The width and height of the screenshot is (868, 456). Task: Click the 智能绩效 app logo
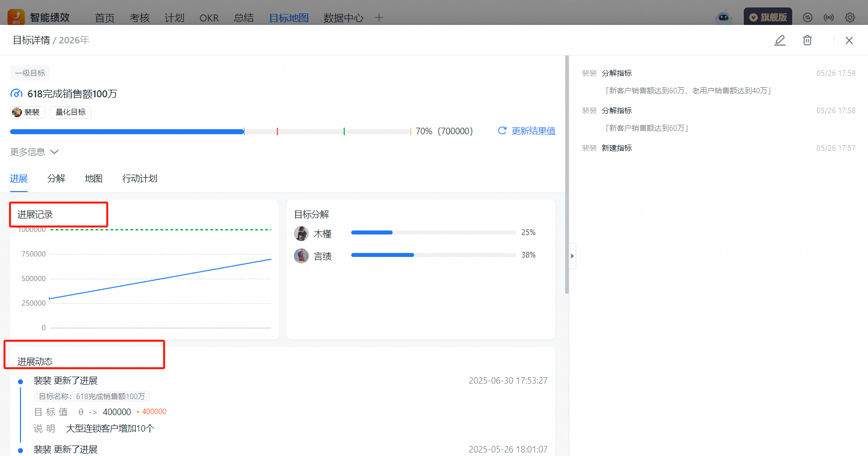click(16, 17)
